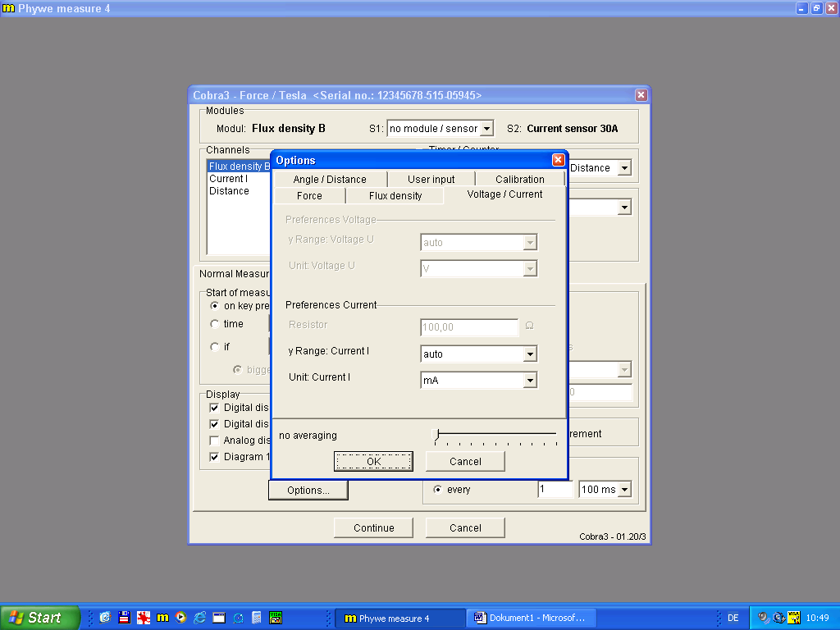Toggle the Analog display checkbox

(214, 441)
